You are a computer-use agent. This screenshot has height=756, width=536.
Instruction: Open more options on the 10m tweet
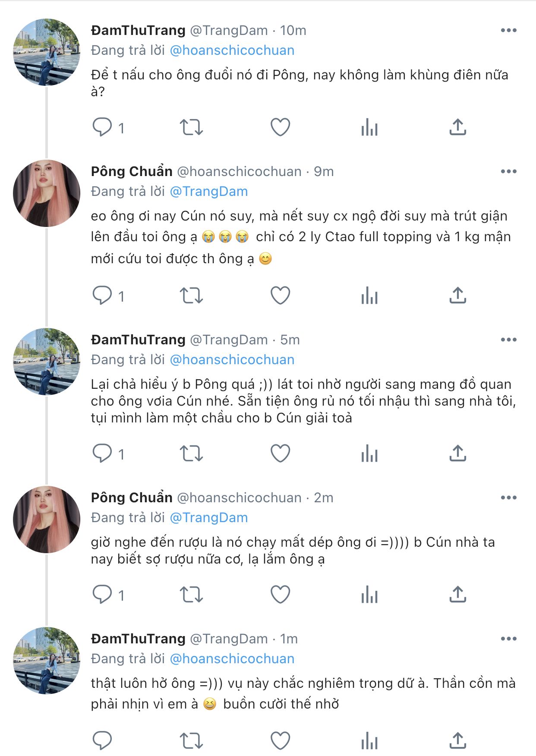point(508,30)
